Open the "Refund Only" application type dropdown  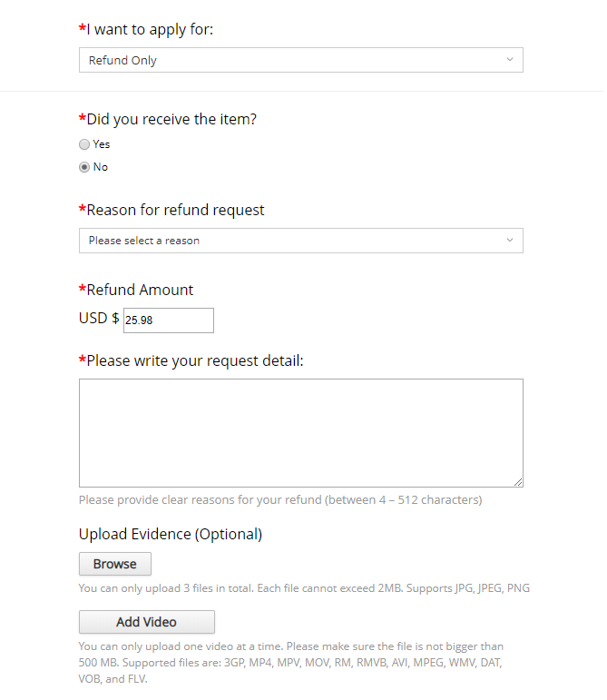coord(299,61)
